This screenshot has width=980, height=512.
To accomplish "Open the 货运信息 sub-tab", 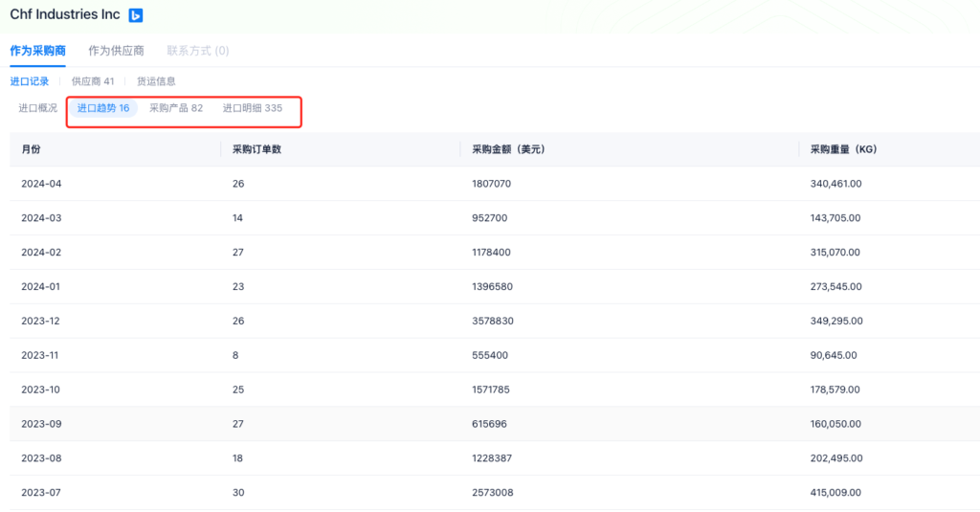I will coord(156,82).
